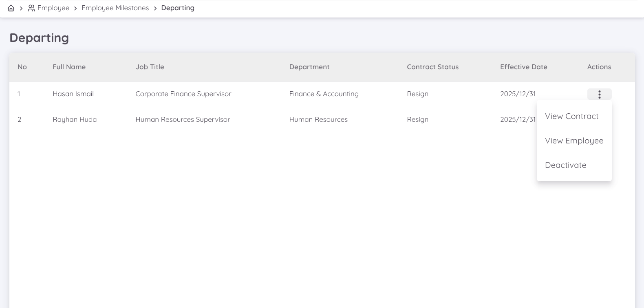Select the Rayhan Huda name cell

coord(75,119)
